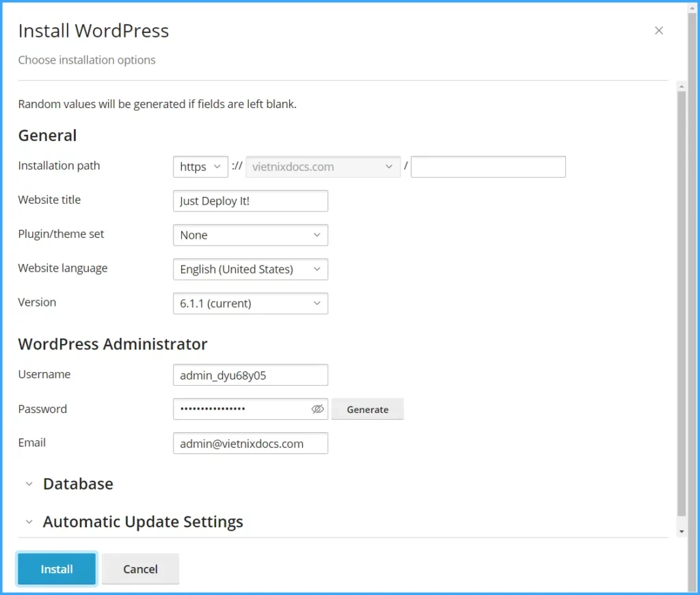Expand the Automatic Update Settings section
The image size is (700, 595).
pyautogui.click(x=143, y=521)
